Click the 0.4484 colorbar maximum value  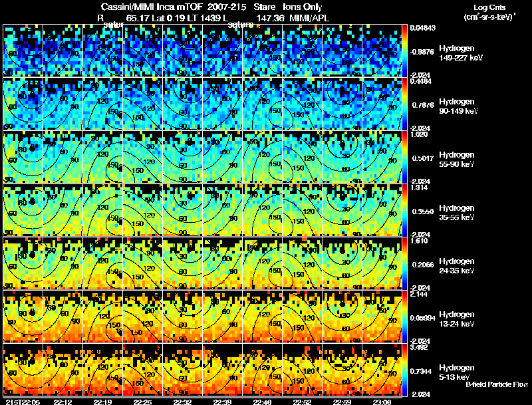(421, 81)
